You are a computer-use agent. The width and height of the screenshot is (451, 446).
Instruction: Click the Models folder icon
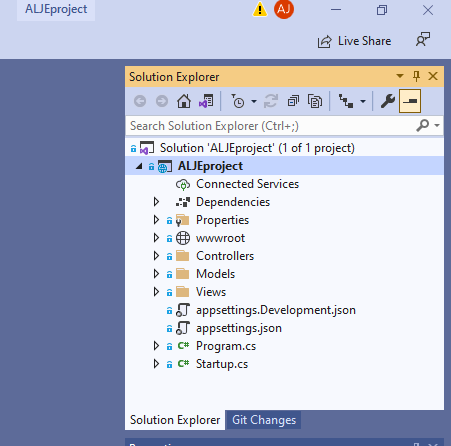pos(182,274)
